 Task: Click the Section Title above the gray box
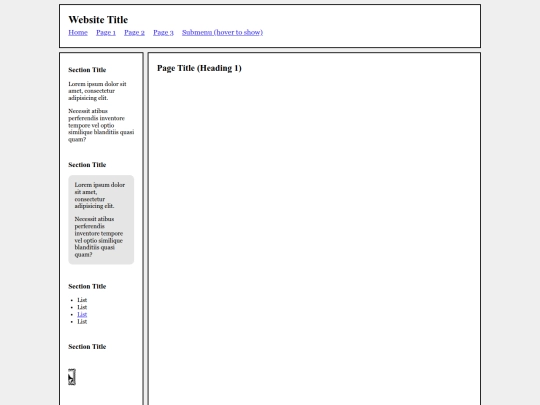[x=87, y=165]
